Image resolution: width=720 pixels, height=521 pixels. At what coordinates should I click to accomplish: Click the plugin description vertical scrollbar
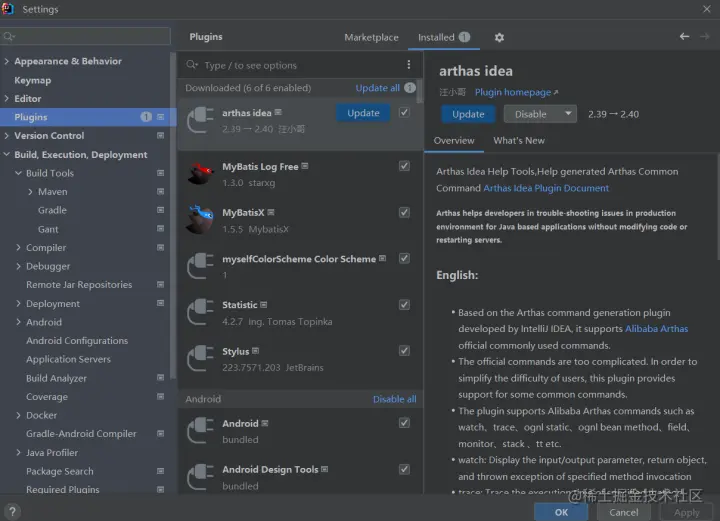pos(717,207)
